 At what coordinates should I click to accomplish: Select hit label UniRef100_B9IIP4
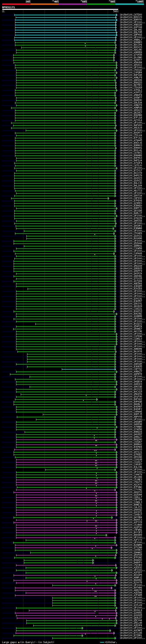(131, 45)
